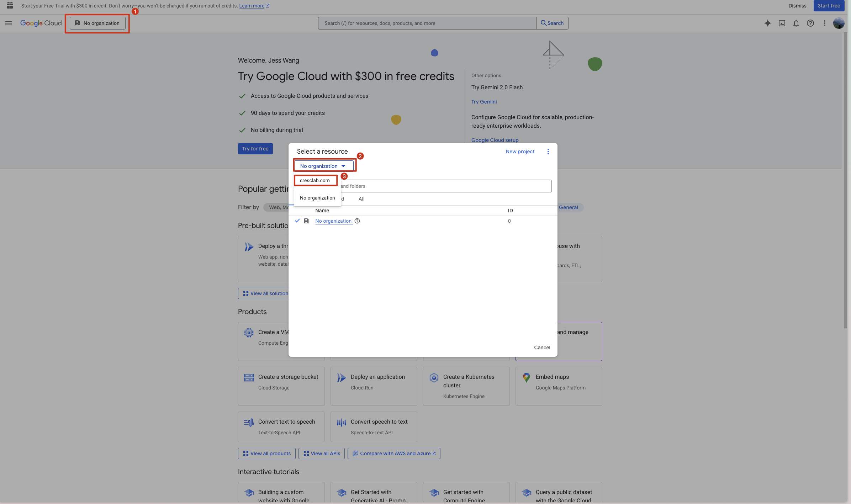Viewport: 851px width, 504px height.
Task: Switch to the All tab
Action: click(361, 199)
